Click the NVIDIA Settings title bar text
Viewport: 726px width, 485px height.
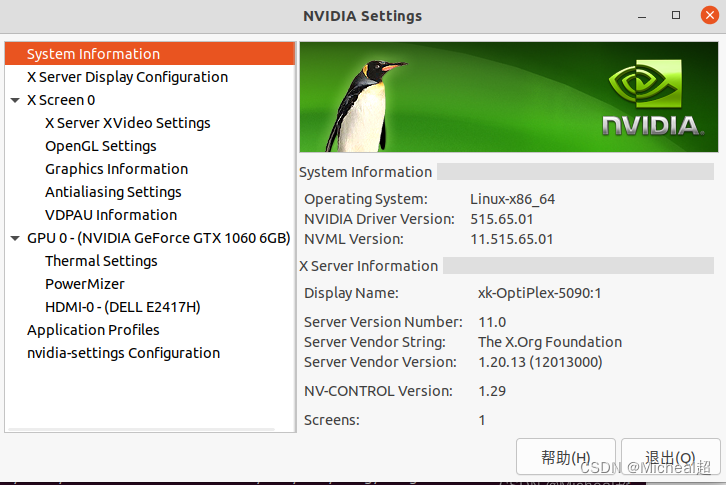363,16
